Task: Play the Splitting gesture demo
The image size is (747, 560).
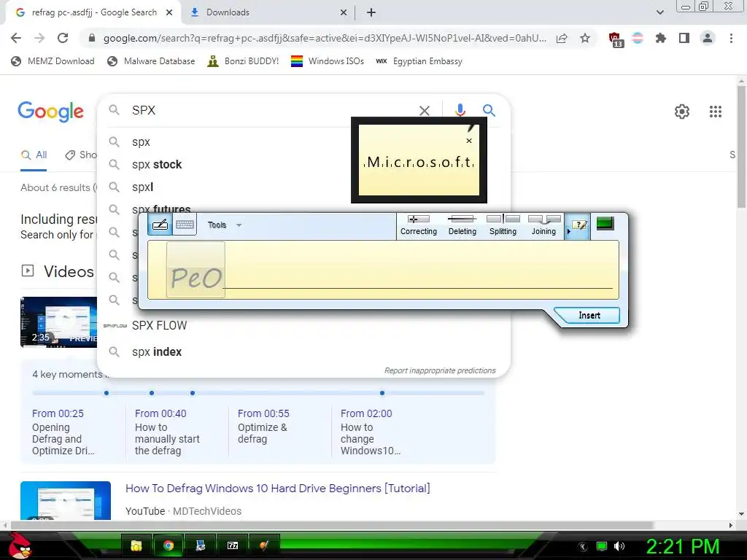Action: (503, 225)
